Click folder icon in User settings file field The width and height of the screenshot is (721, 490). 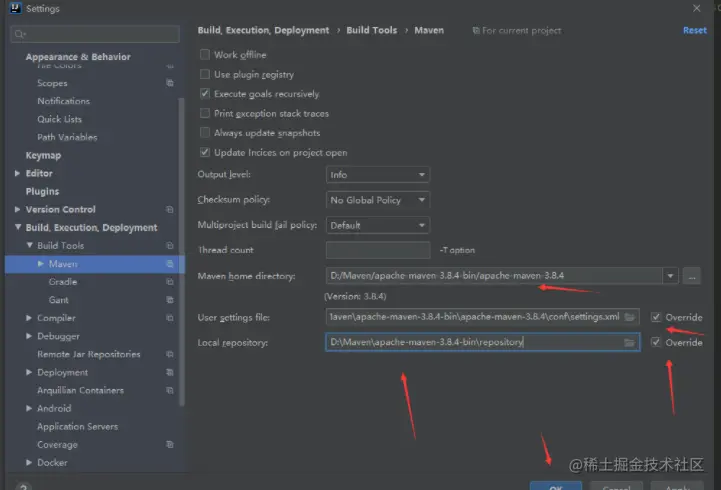(629, 317)
